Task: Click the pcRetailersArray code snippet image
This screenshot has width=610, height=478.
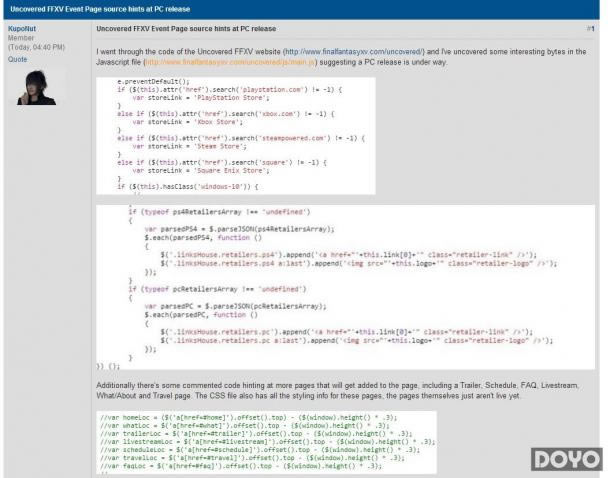Action: [345, 287]
